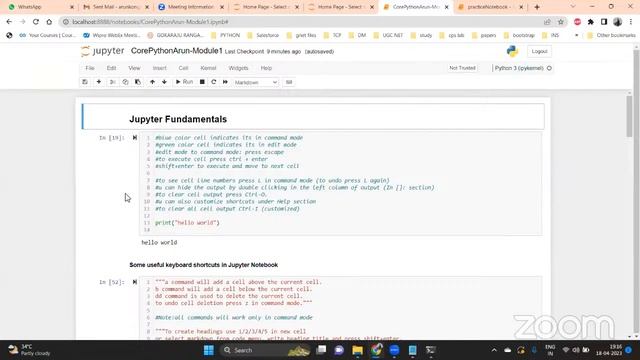This screenshot has width=640, height=360.
Task: Insert a cell below using the plus icon
Action: [99, 82]
